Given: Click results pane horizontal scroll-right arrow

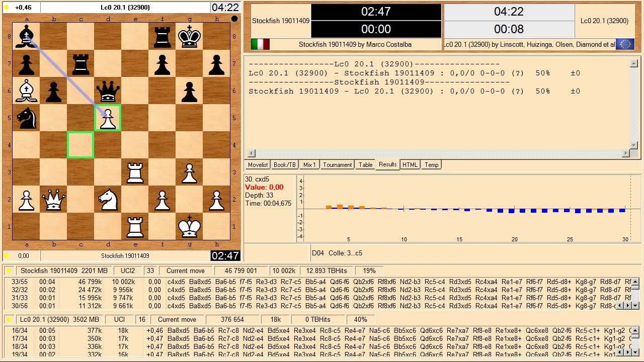Looking at the screenshot, I should click(x=626, y=153).
